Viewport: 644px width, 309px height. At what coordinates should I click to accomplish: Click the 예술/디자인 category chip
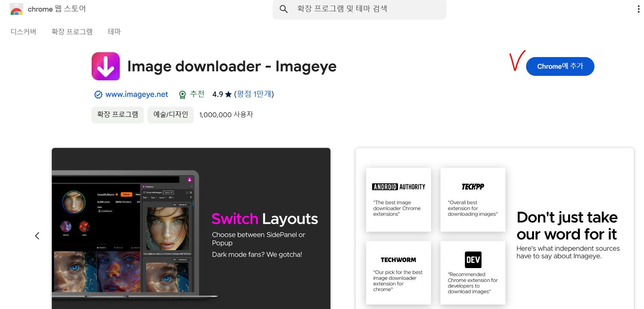[x=170, y=115]
